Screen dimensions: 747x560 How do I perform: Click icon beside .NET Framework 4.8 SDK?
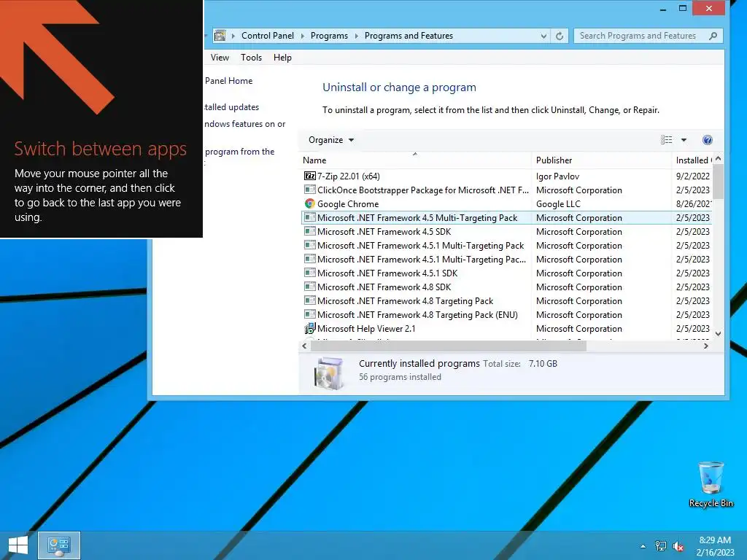coord(309,287)
